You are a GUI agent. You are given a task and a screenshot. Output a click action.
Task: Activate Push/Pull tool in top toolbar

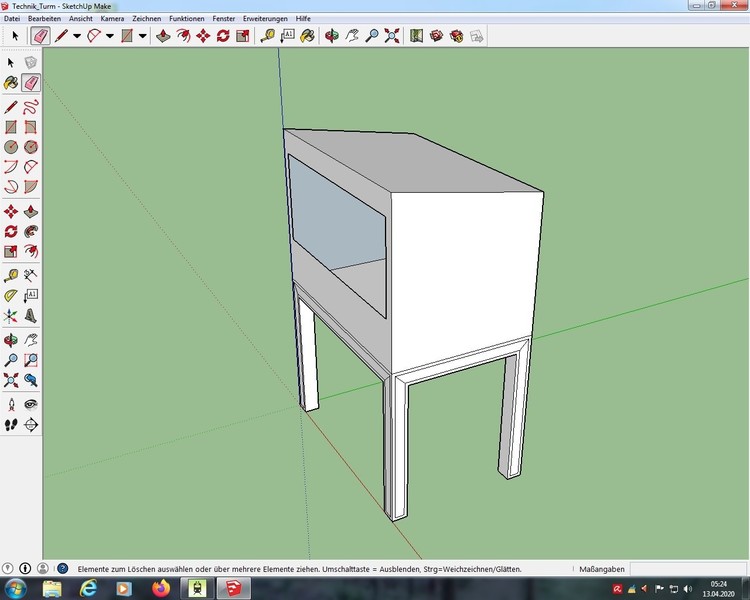tap(163, 36)
